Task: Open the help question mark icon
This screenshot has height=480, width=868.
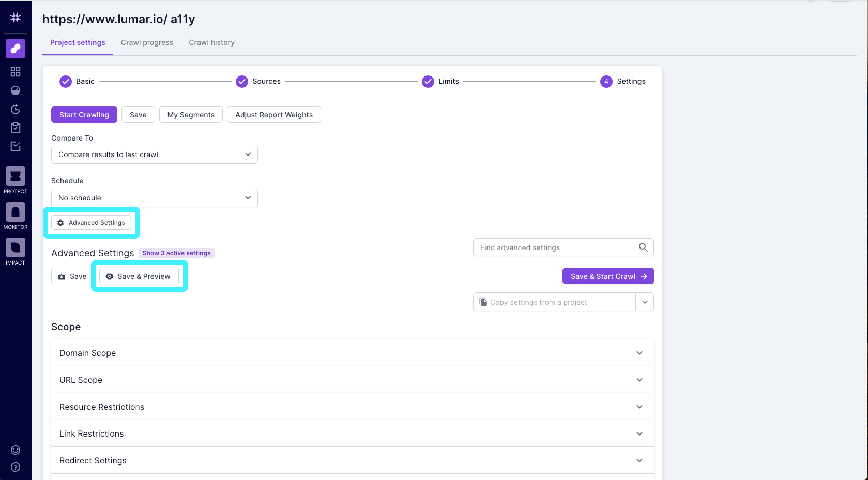Action: [15, 467]
